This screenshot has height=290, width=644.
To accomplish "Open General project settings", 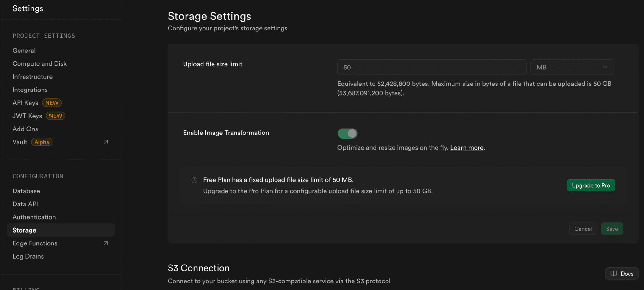I will [24, 51].
